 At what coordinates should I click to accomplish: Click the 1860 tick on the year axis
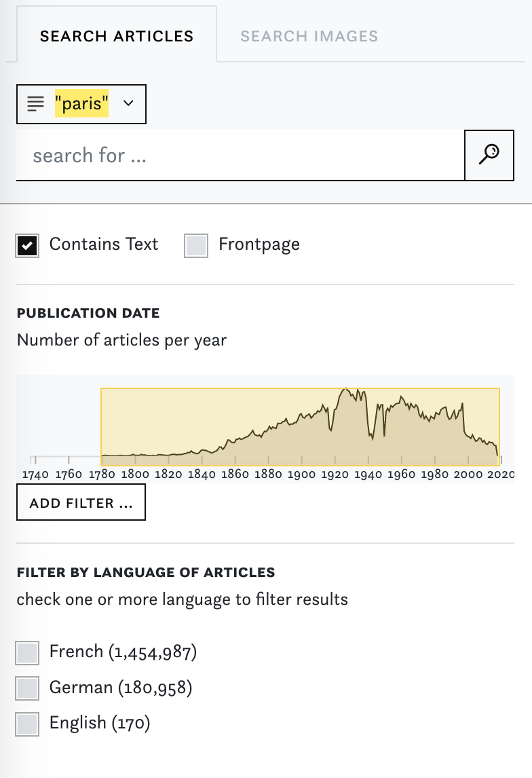point(235,474)
